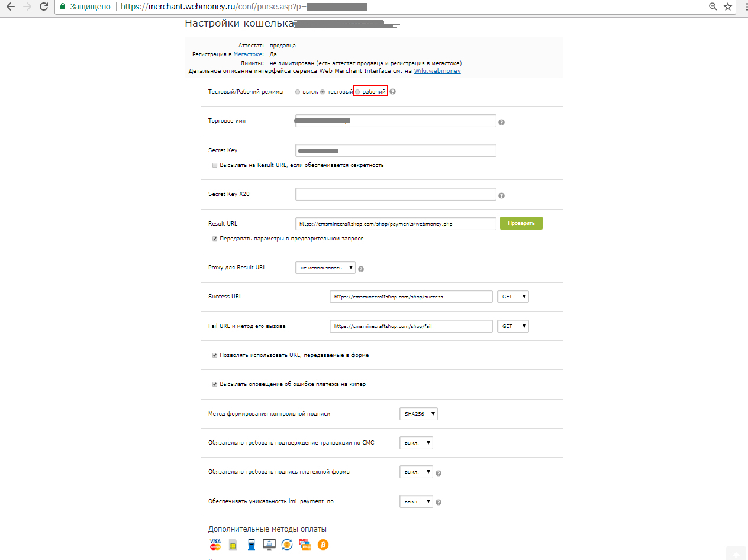Bookmark this page with the star icon
Image resolution: width=748 pixels, height=560 pixels.
[728, 7]
